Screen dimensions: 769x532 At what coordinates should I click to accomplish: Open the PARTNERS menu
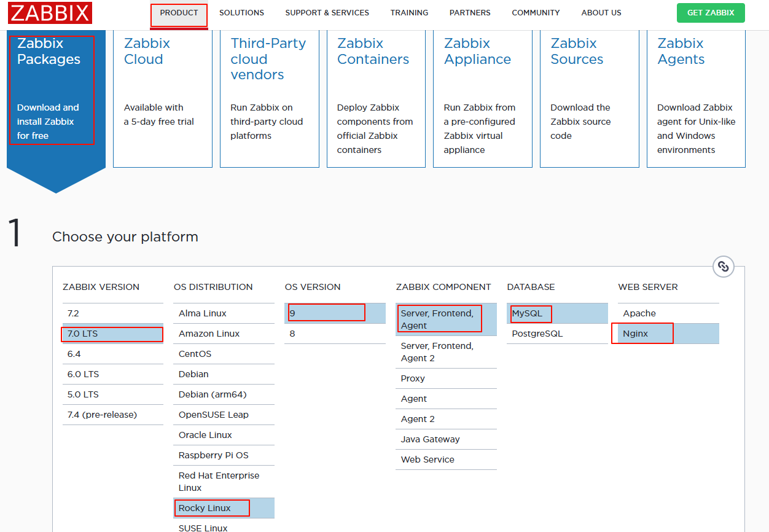(x=470, y=13)
